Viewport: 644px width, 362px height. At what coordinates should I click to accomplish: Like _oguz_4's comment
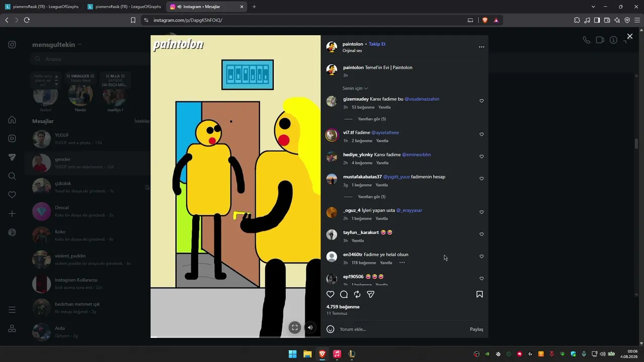pos(481,212)
